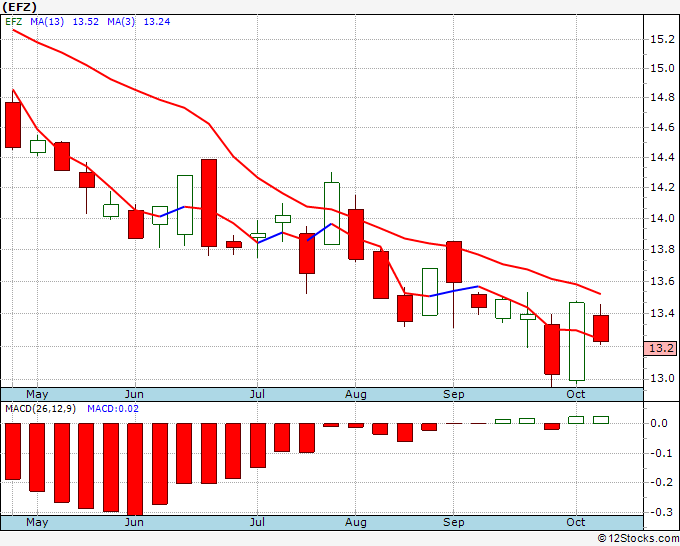
Task: Click the 13.0 price axis label
Action: (662, 379)
